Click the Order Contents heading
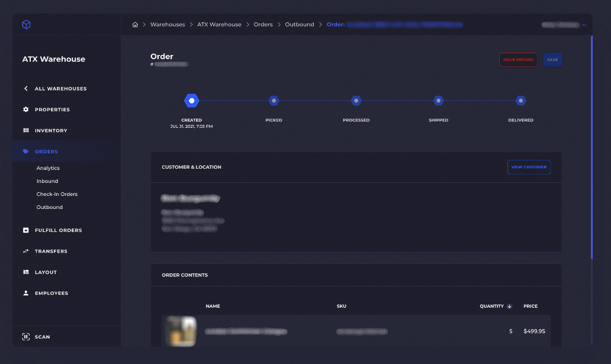611x364 pixels. [x=185, y=275]
